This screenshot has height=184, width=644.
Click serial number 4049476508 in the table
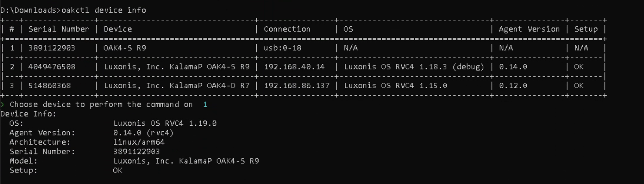pyautogui.click(x=52, y=67)
